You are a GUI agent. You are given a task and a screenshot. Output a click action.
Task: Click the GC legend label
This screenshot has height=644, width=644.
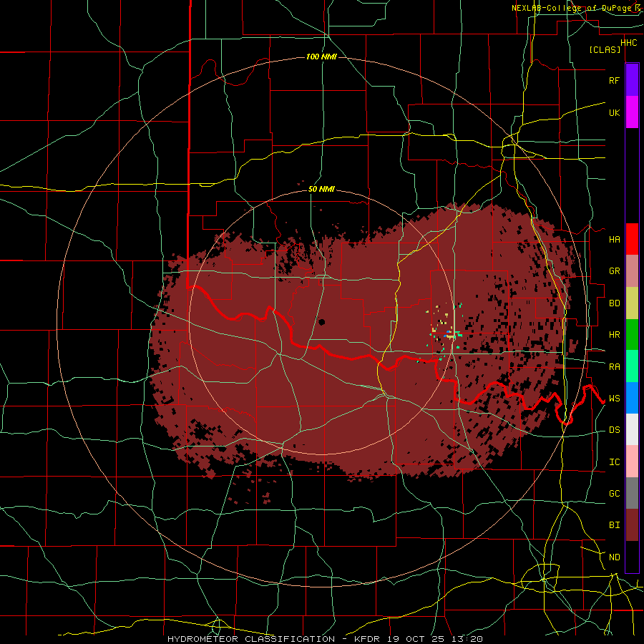(x=614, y=493)
